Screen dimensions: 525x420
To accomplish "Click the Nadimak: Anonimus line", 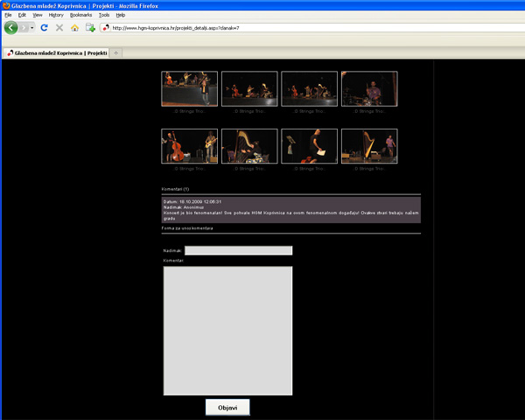I will tap(184, 207).
